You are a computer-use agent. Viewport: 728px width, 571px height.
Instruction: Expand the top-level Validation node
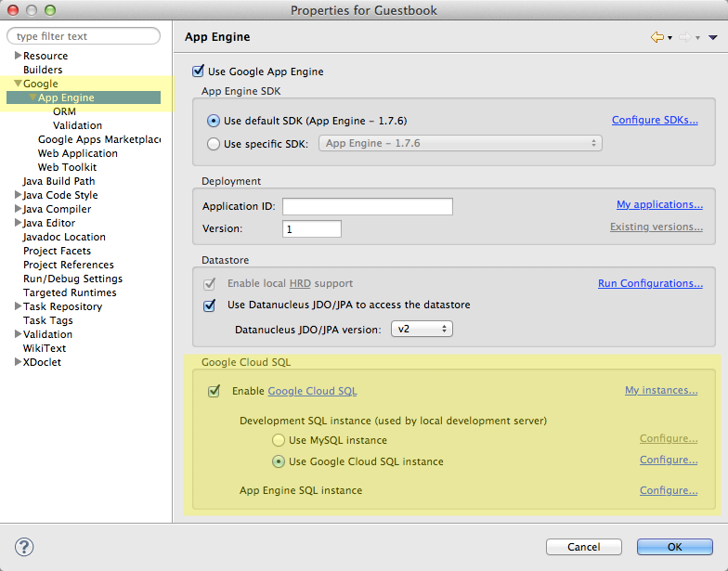tap(19, 334)
